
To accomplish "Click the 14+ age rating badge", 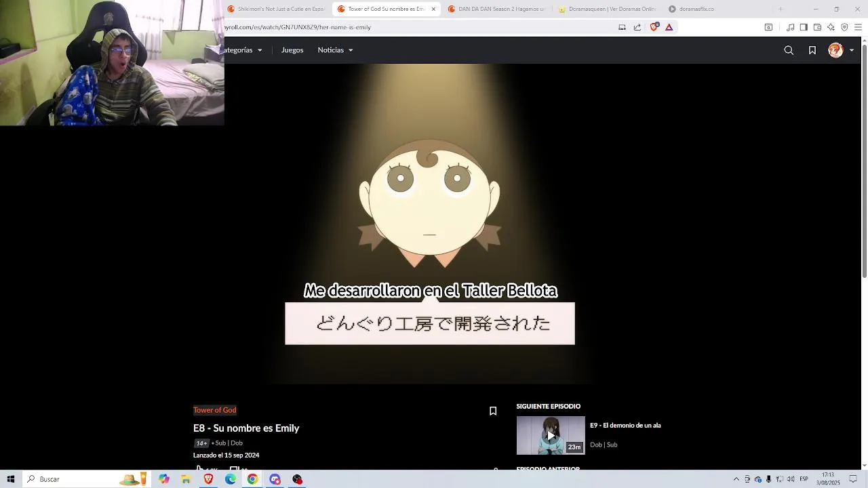I will pyautogui.click(x=201, y=443).
